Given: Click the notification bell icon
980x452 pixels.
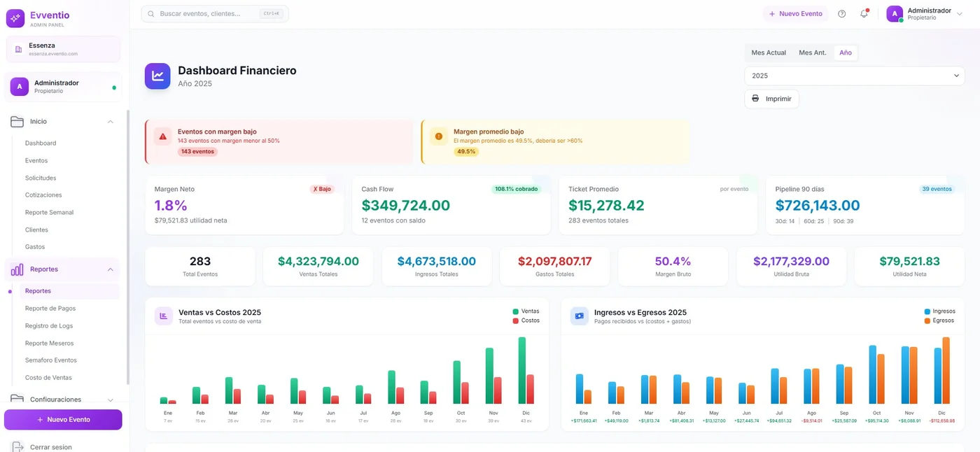Looking at the screenshot, I should 864,14.
